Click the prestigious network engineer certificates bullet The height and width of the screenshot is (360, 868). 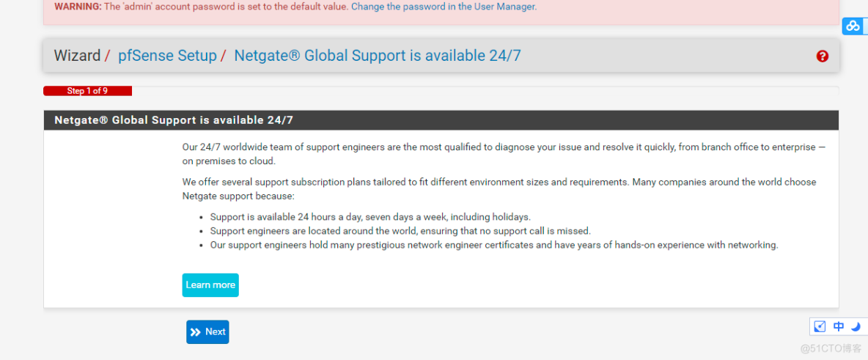494,246
